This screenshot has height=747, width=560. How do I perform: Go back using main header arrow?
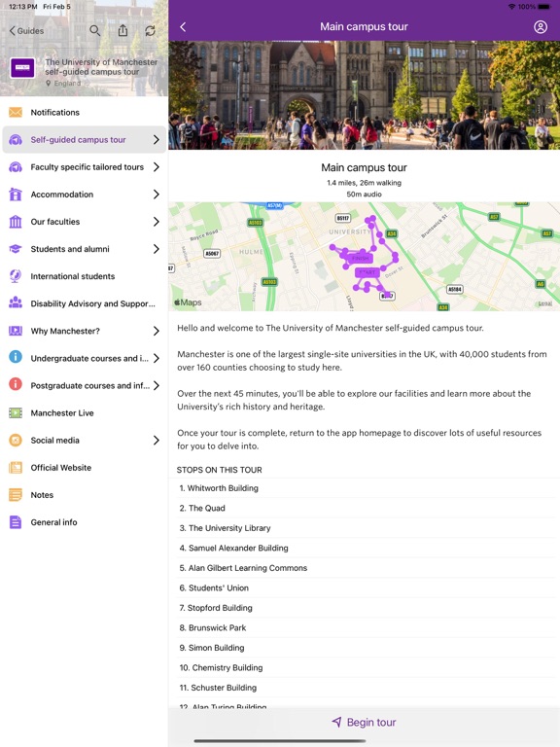[183, 27]
